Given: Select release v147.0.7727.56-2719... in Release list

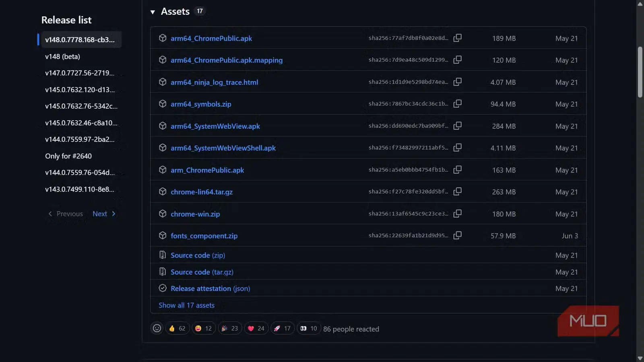Looking at the screenshot, I should pos(80,73).
